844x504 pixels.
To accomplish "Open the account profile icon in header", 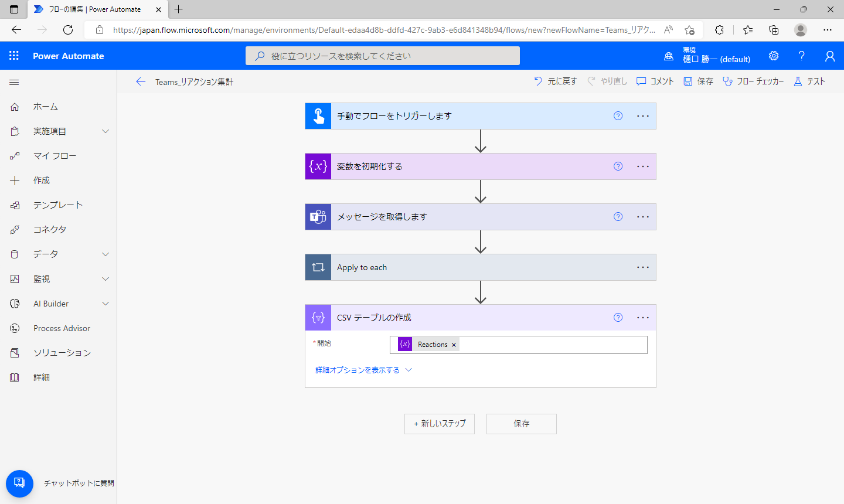I will click(x=830, y=56).
